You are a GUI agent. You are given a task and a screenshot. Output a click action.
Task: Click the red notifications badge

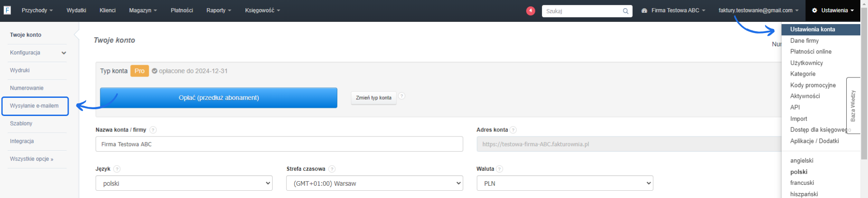pos(531,10)
